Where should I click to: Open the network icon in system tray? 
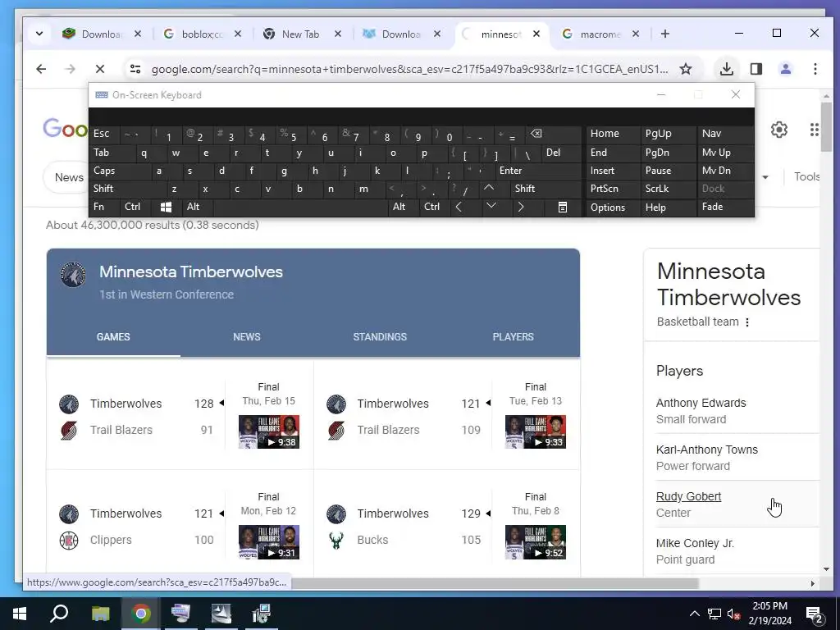coord(714,614)
